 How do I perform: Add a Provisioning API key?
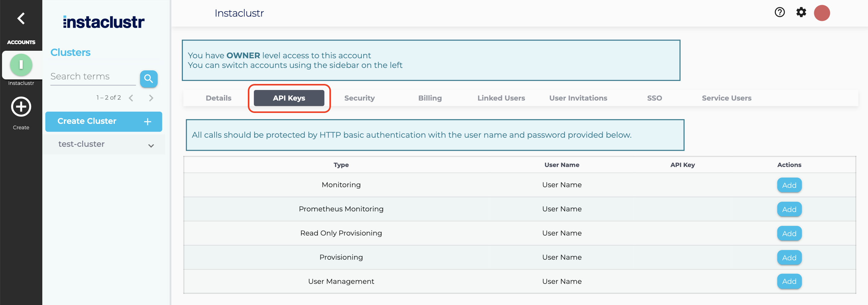(x=789, y=258)
